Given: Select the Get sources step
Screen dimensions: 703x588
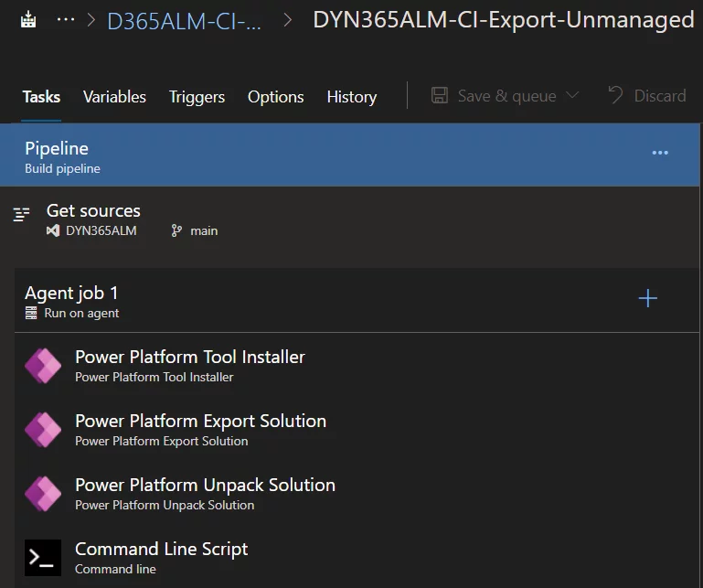Looking at the screenshot, I should tap(350, 219).
